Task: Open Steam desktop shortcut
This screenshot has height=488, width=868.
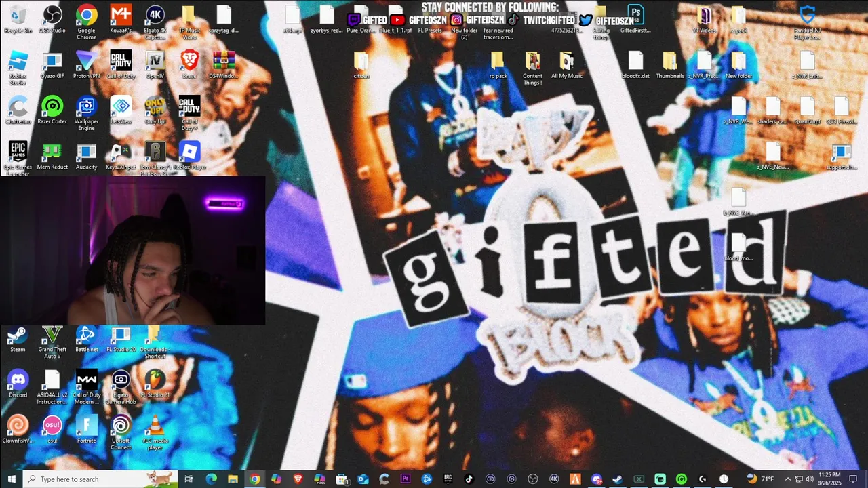Action: click(18, 339)
